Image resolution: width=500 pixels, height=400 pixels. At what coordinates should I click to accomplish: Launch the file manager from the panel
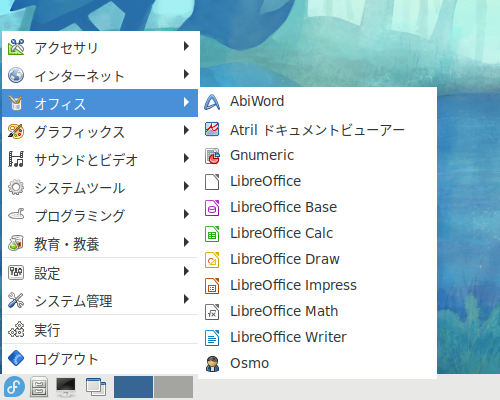[39, 387]
